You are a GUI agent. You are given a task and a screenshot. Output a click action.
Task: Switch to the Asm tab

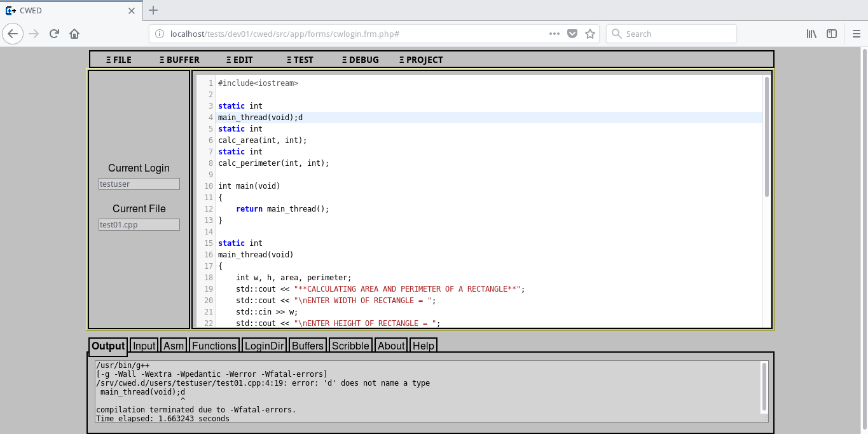click(174, 346)
